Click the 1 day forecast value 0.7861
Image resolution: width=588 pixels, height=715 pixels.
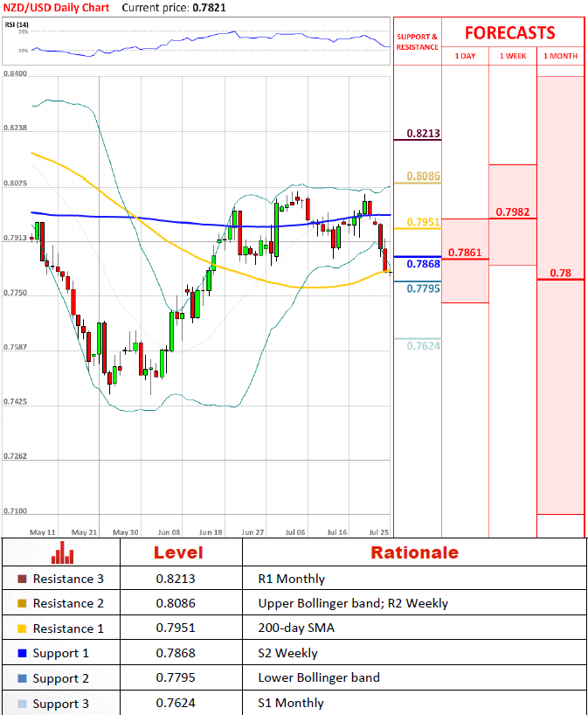[465, 252]
